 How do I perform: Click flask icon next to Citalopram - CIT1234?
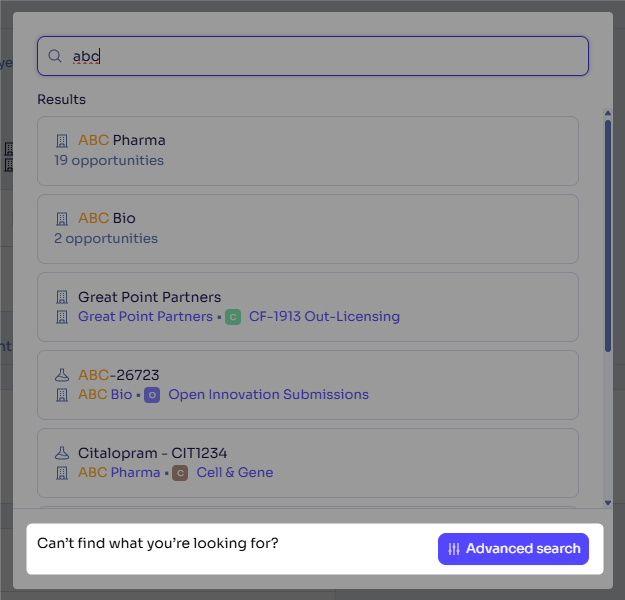coord(62,453)
